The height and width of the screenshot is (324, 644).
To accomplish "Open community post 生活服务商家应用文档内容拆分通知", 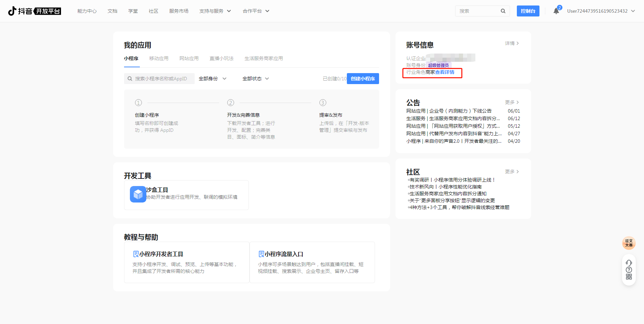I will (x=448, y=194).
